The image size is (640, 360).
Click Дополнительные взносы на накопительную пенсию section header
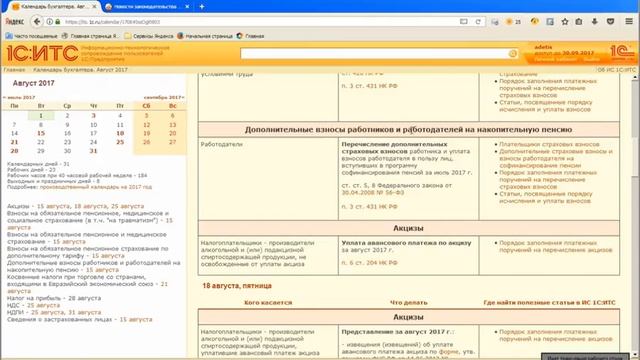pos(408,129)
